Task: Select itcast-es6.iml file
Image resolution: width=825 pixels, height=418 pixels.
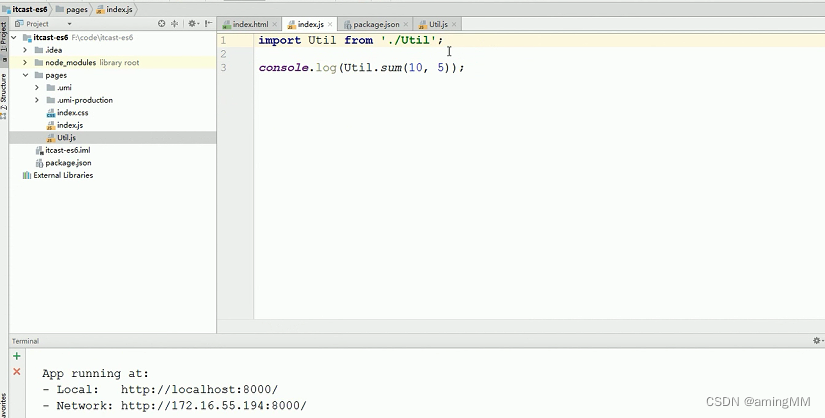Action: [x=68, y=150]
